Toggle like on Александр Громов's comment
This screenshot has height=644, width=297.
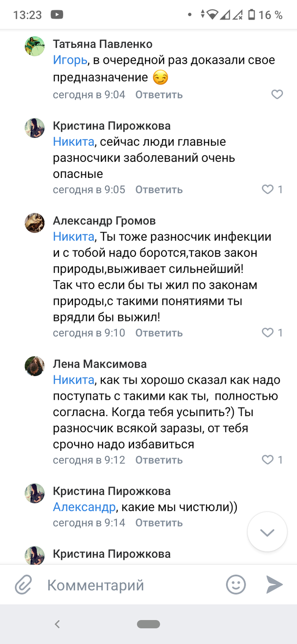point(268,332)
